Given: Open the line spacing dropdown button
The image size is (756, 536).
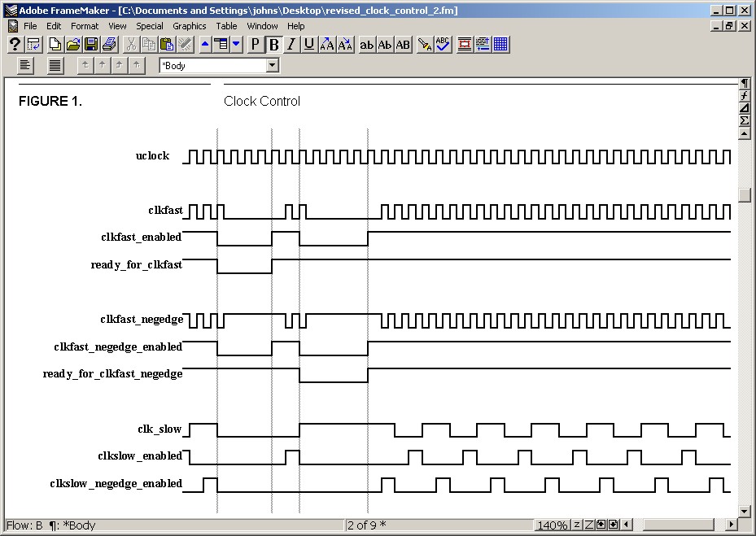Looking at the screenshot, I should (x=55, y=65).
